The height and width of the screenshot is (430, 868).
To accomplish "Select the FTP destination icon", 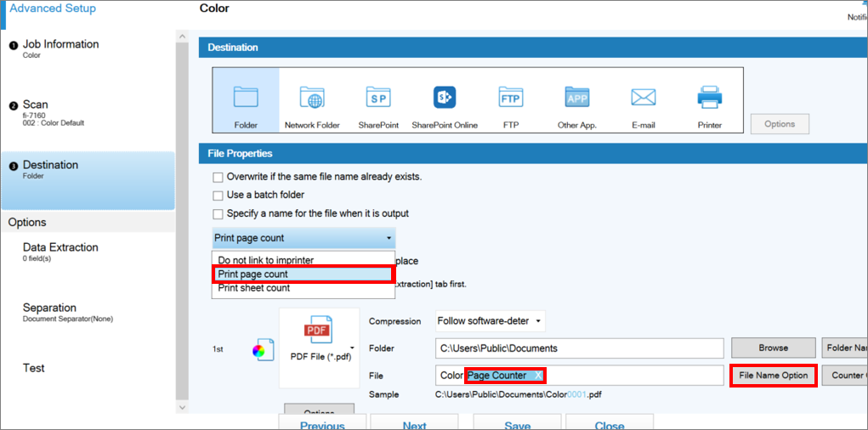I will (510, 103).
